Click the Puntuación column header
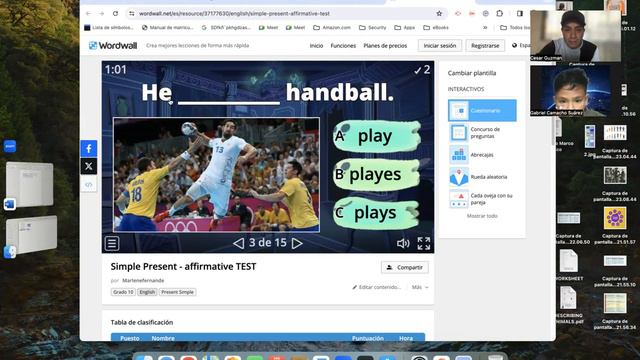This screenshot has width=640, height=360. (x=368, y=338)
